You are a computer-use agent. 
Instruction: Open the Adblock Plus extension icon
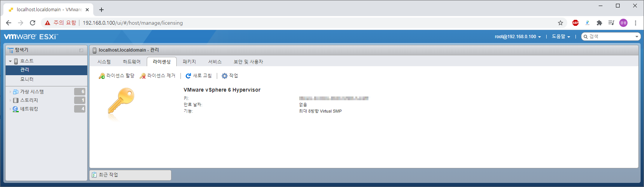click(x=575, y=23)
